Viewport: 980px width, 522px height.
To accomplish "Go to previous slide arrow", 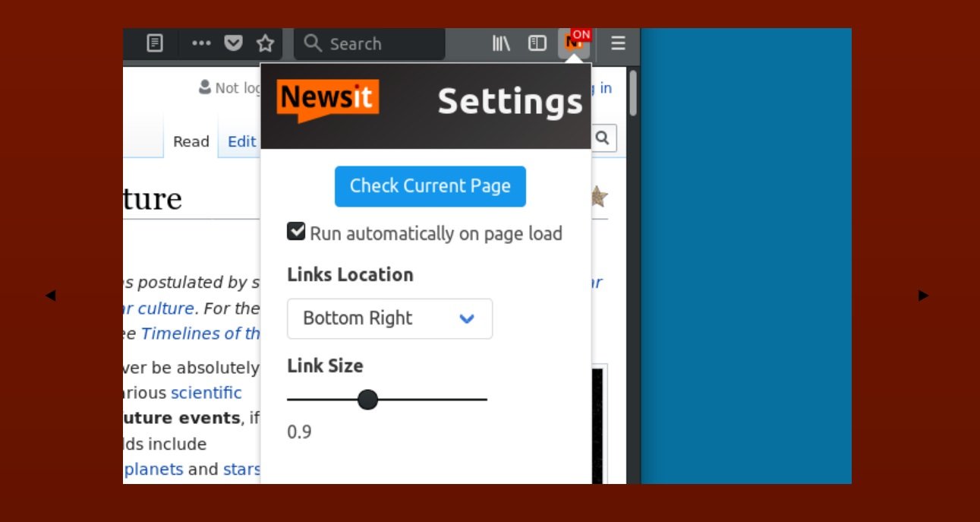I will pos(50,295).
